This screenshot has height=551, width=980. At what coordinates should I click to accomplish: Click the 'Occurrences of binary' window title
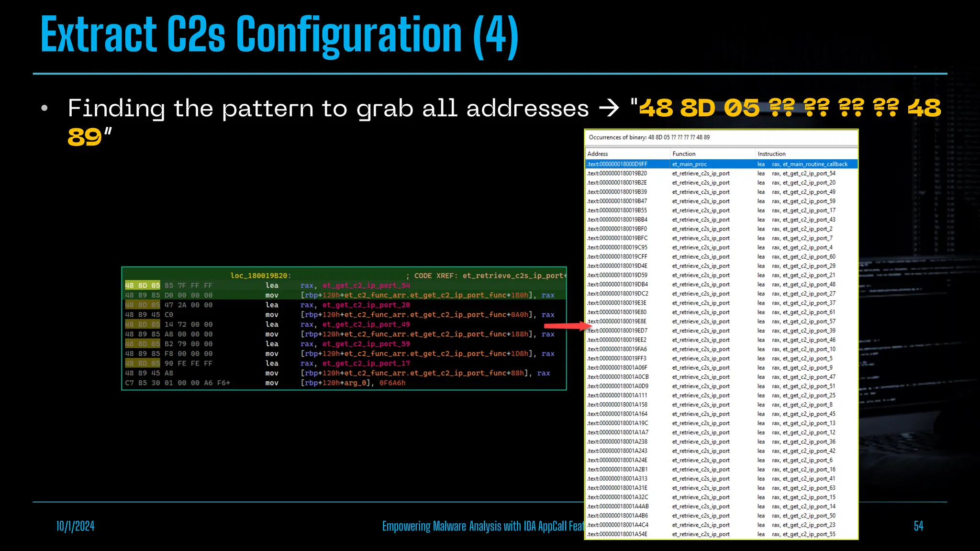649,137
